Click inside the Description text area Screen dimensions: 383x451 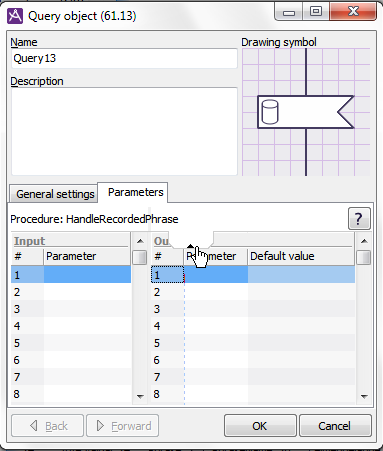[124, 131]
